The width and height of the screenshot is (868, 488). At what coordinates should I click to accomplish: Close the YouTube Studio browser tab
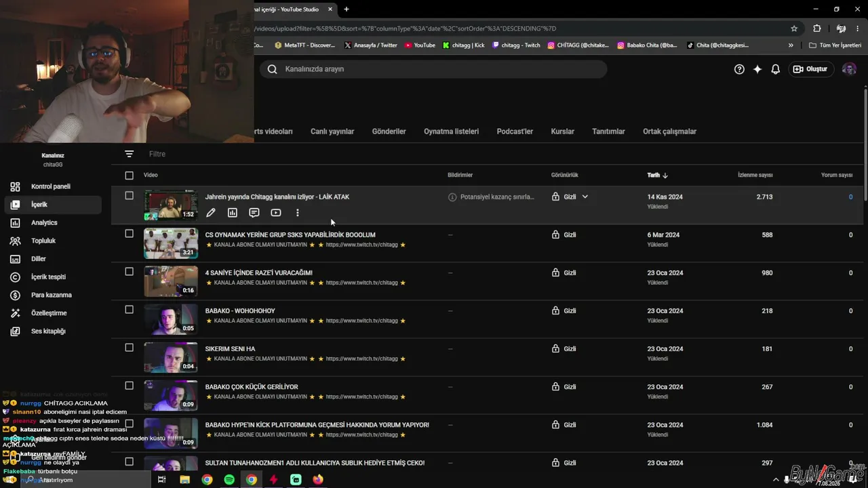click(x=330, y=9)
